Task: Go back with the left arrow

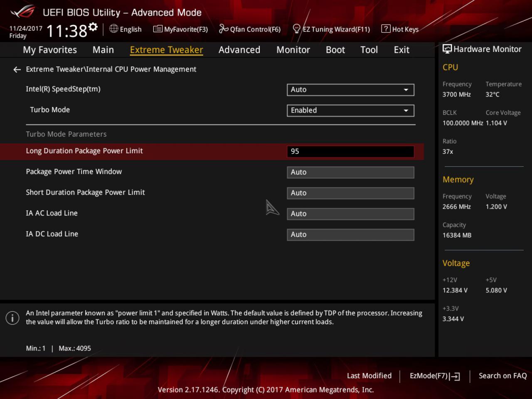Action: [17, 69]
